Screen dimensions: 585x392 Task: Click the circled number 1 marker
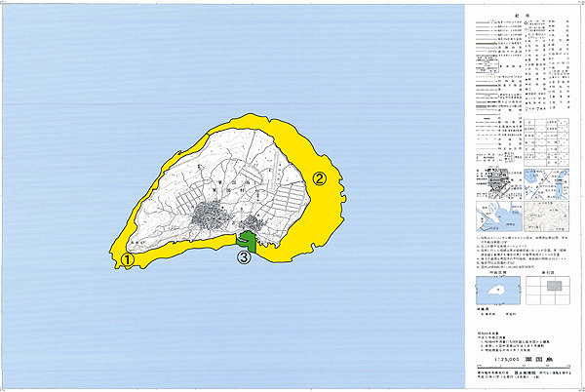tap(128, 259)
